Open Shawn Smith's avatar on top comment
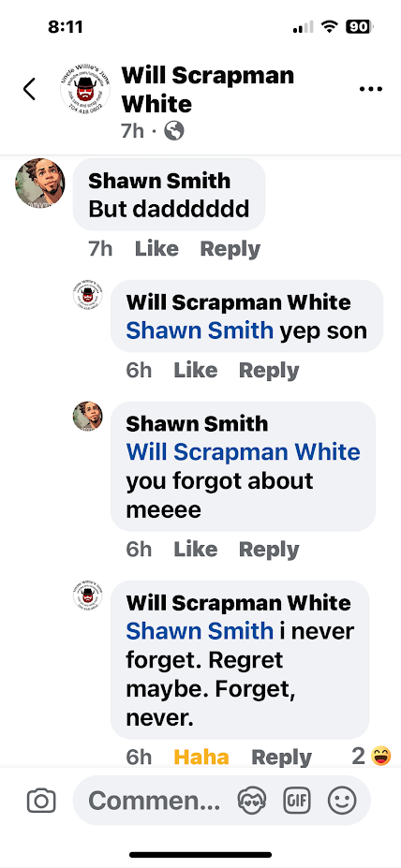Screen dimensions: 401x868 click(x=40, y=183)
